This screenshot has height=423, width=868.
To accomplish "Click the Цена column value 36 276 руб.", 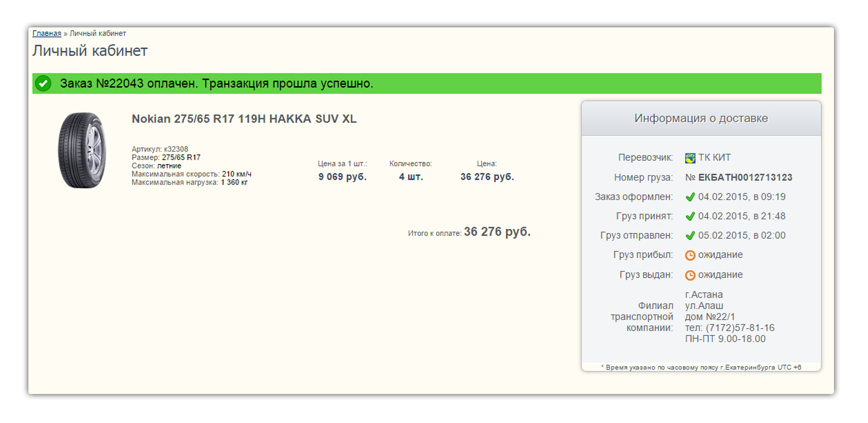I will 487,177.
